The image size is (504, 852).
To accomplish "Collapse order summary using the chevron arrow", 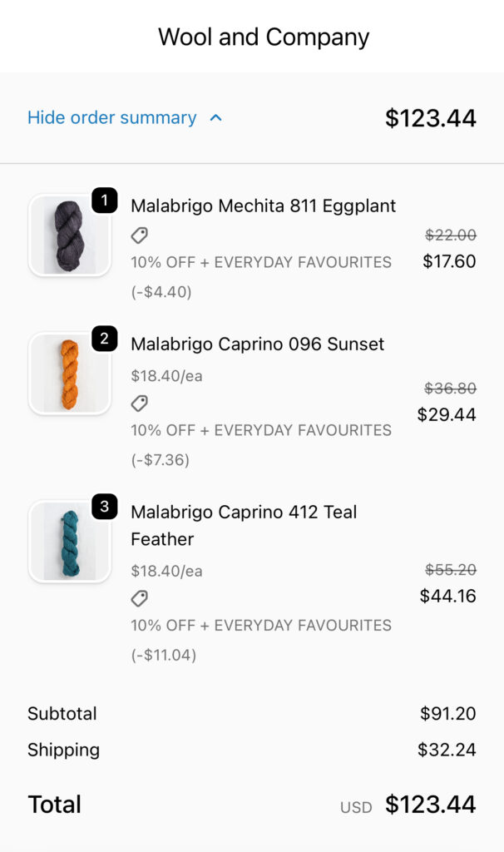I will click(x=216, y=118).
